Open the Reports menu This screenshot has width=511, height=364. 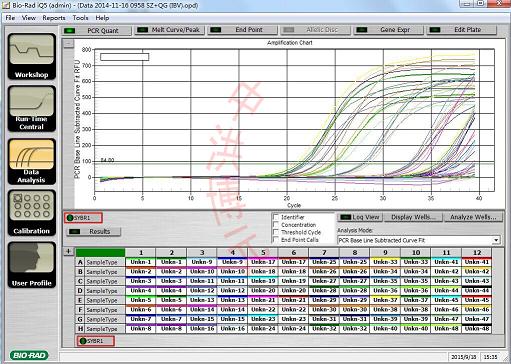[x=54, y=18]
